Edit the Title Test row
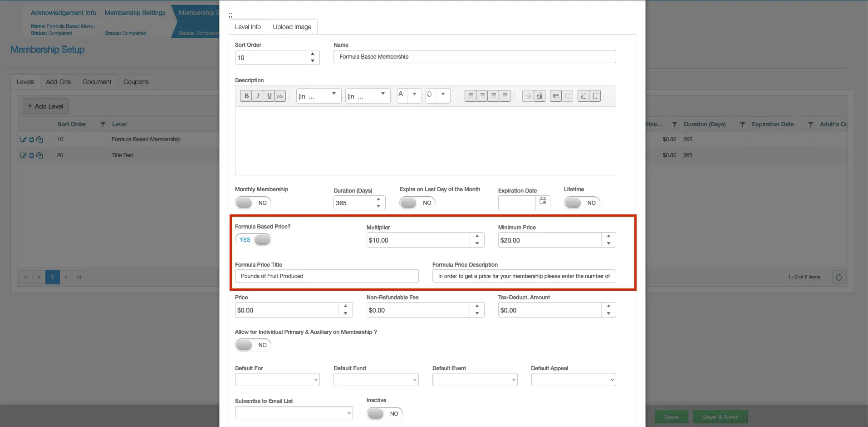The image size is (868, 427). point(24,155)
